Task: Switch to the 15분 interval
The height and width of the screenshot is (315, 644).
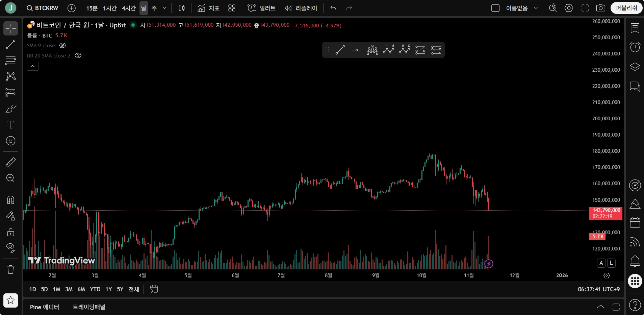Action: (92, 8)
